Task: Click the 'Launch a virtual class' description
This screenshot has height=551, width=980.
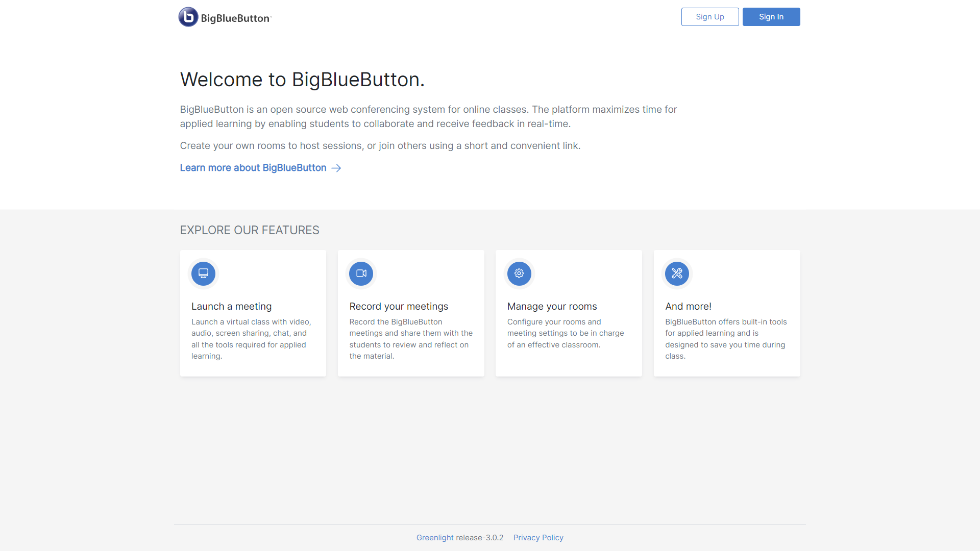Action: [252, 339]
